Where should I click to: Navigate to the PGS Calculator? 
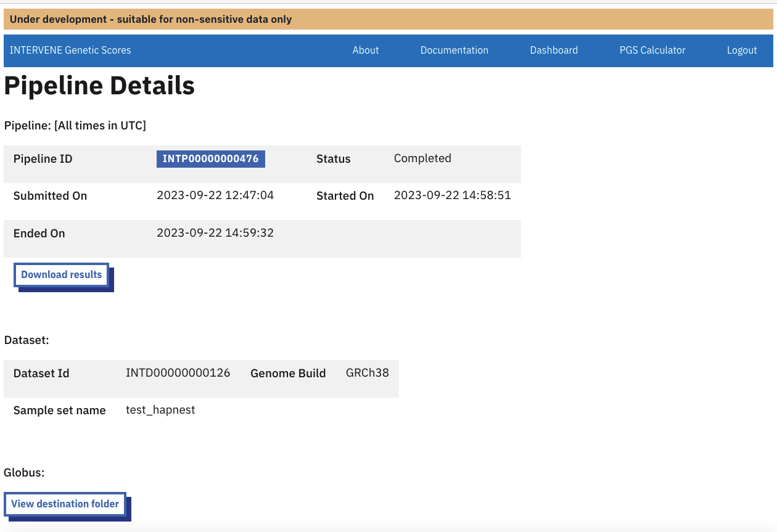pyautogui.click(x=652, y=51)
